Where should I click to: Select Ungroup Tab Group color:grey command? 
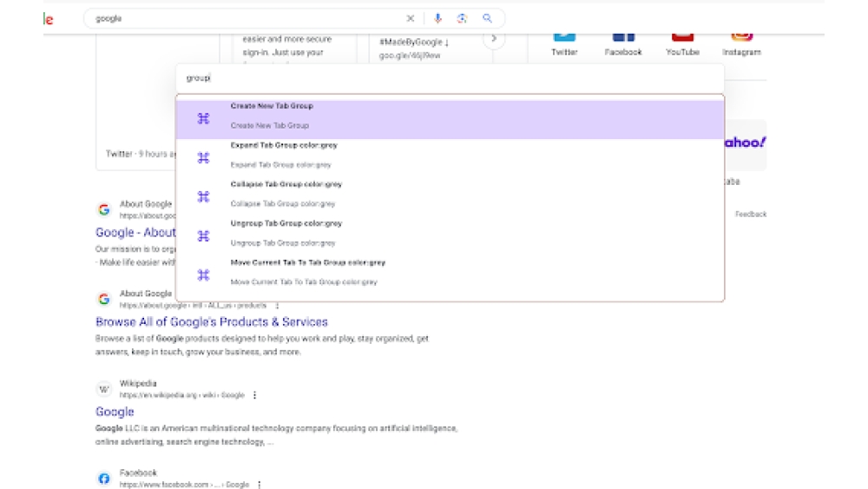pos(450,235)
